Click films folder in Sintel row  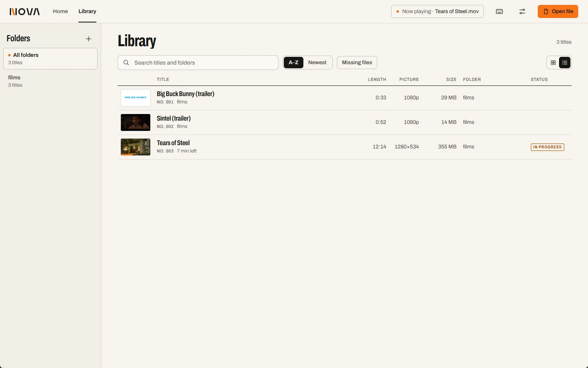pyautogui.click(x=469, y=122)
